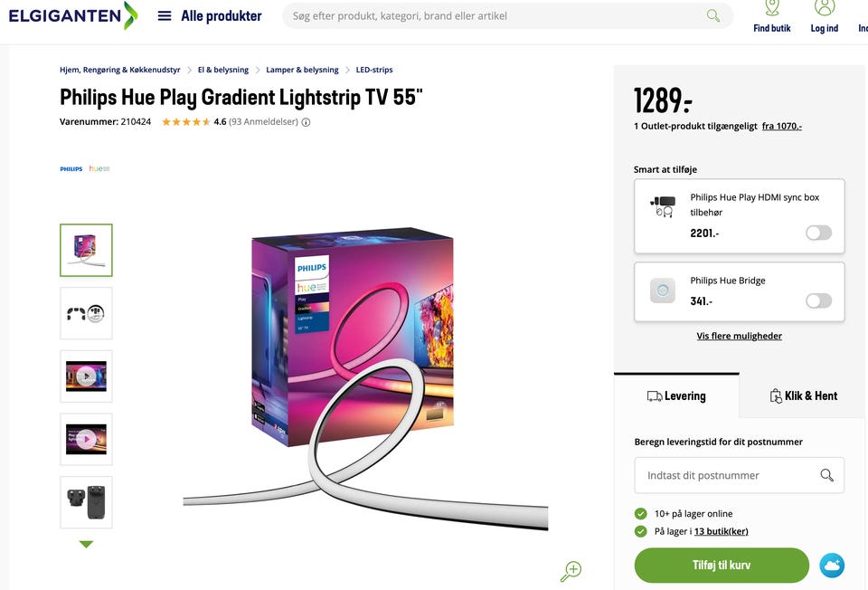
Task: Enable the Philips Hue Bridge add-on
Action: pos(818,300)
